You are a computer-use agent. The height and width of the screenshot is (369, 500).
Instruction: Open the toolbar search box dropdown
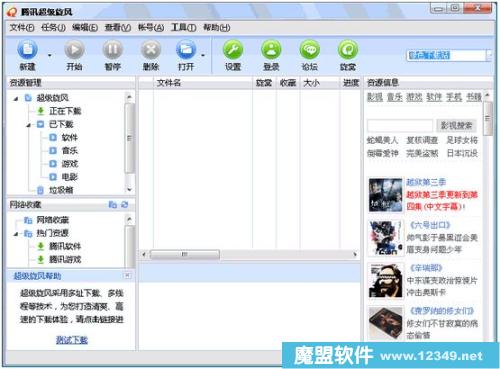[x=489, y=55]
